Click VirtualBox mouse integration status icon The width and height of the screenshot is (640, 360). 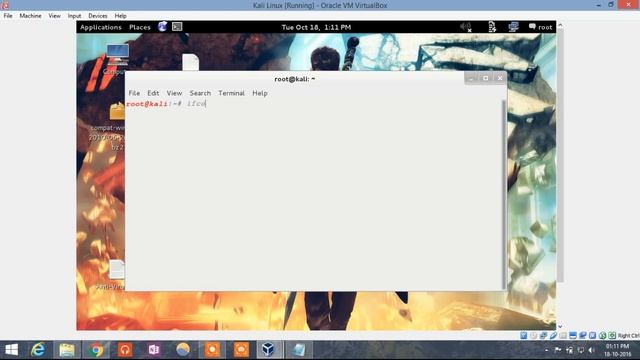(602, 336)
